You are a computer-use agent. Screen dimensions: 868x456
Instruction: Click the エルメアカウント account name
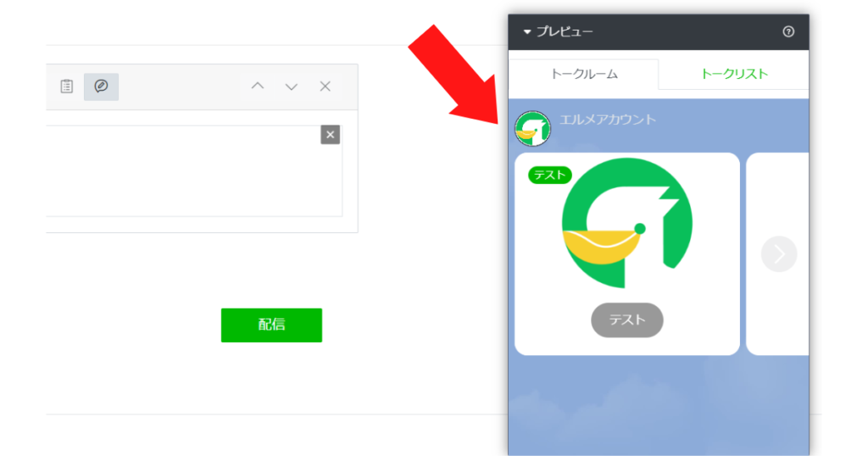point(607,120)
